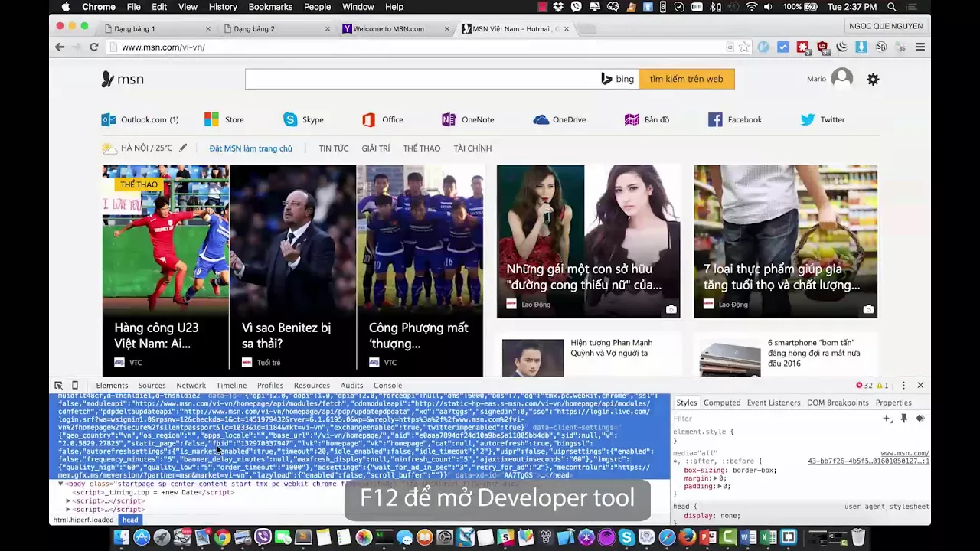Click the uBlock shield extension icon

(x=822, y=47)
